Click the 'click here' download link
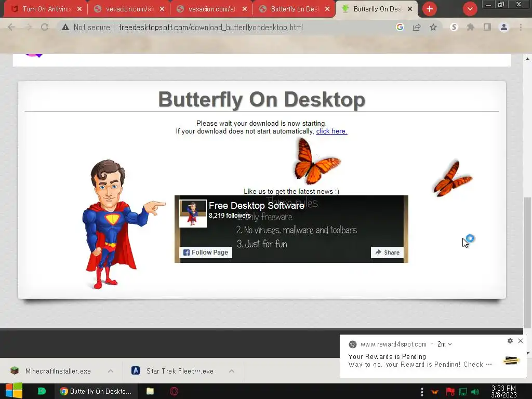 tap(331, 131)
